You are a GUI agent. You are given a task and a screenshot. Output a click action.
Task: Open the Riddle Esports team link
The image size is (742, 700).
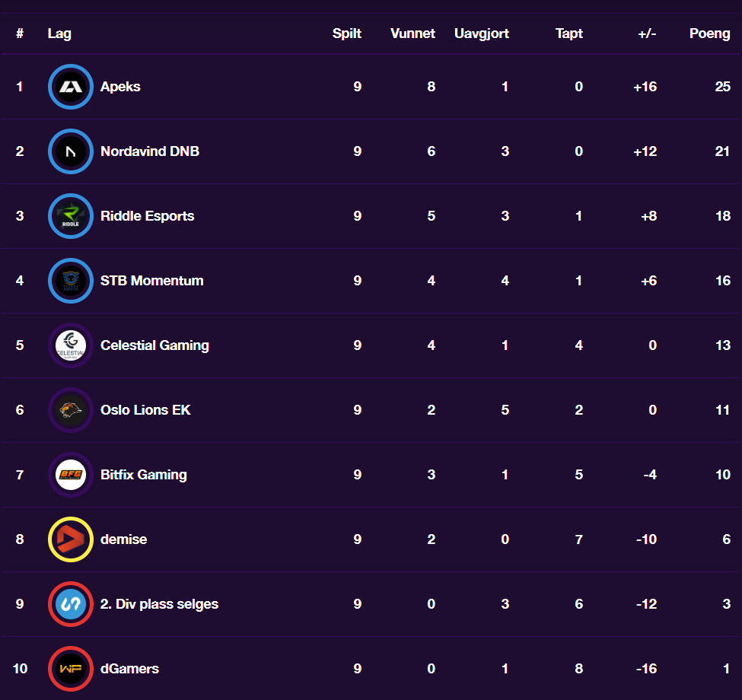147,216
